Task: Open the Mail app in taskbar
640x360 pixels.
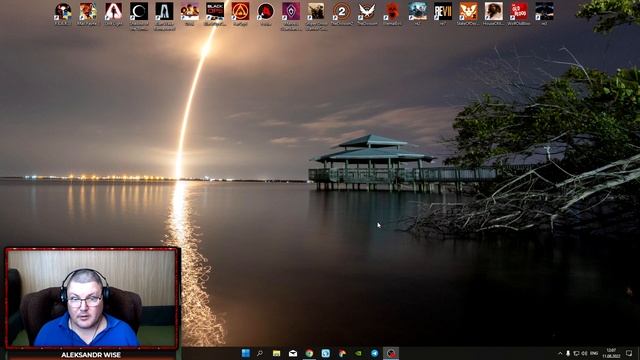Action: [x=293, y=353]
